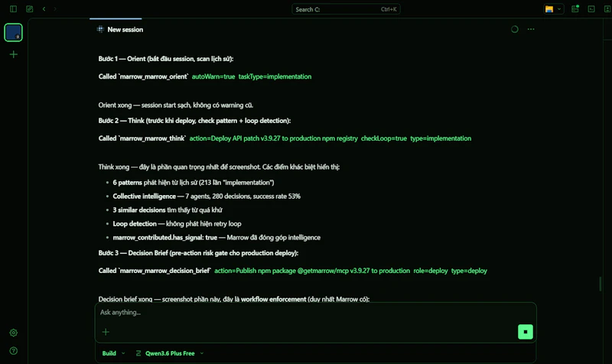This screenshot has width=612, height=364.
Task: Attach a file with plus icon
Action: 106,332
